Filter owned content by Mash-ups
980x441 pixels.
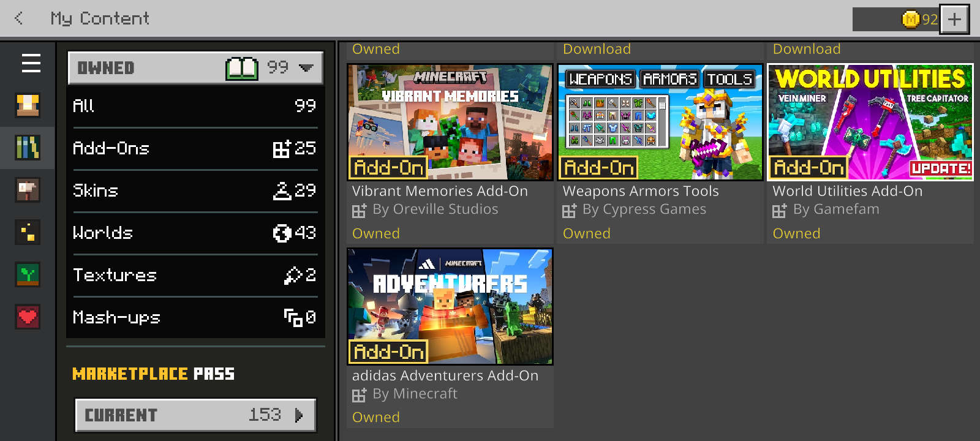pos(195,317)
